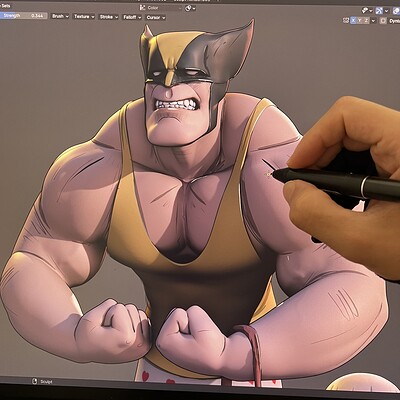Open the Texture settings dropdown

84,17
